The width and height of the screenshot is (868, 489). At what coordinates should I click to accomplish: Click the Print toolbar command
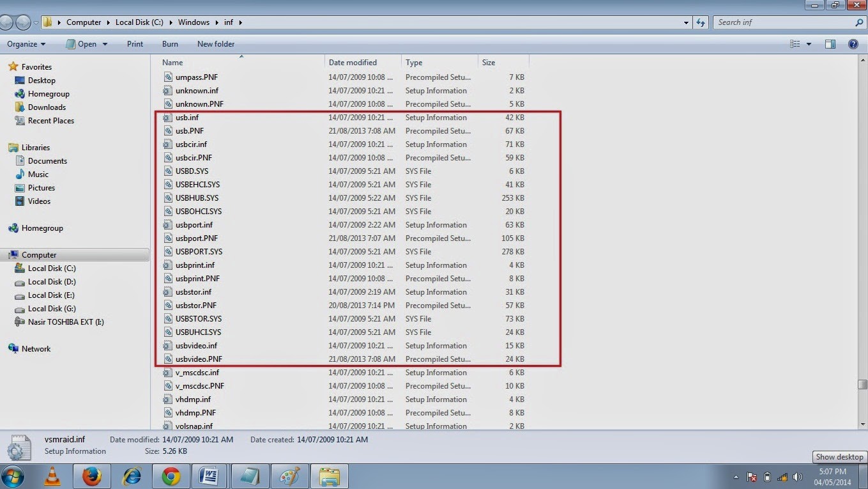(x=135, y=44)
